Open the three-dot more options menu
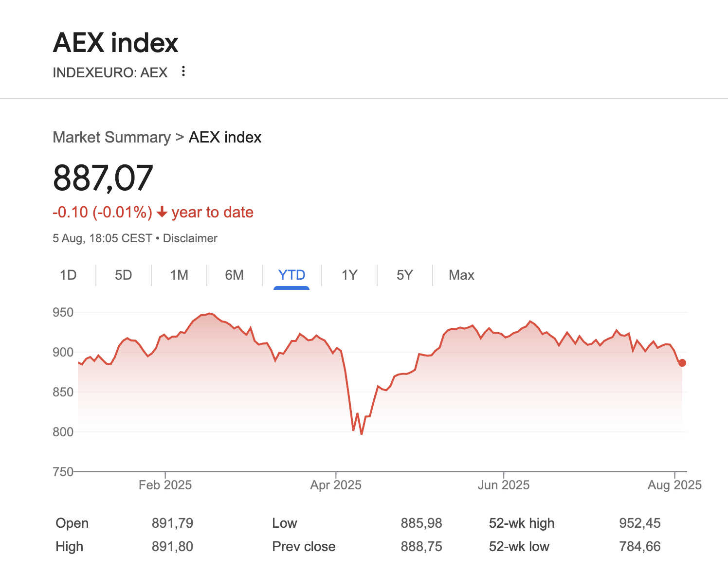Viewport: 728px width, 572px height. coord(183,71)
